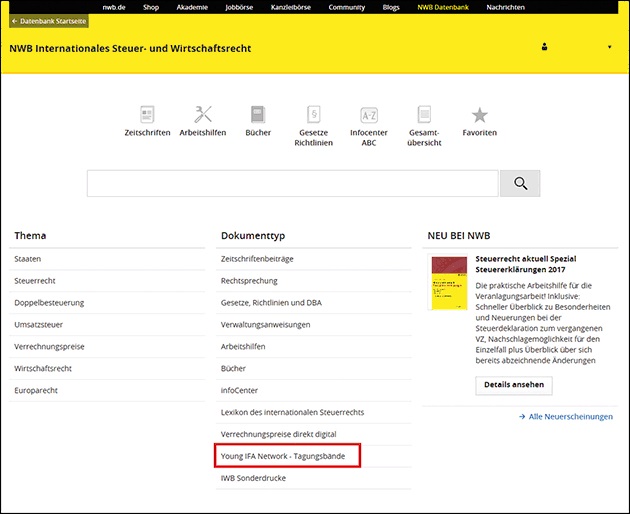Click the Arbeitshilfen tools icon
Viewport: 630px width, 514px height.
[202, 114]
